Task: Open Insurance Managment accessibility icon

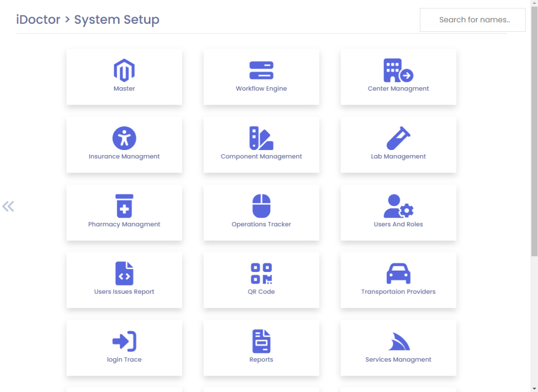Action: (x=124, y=138)
